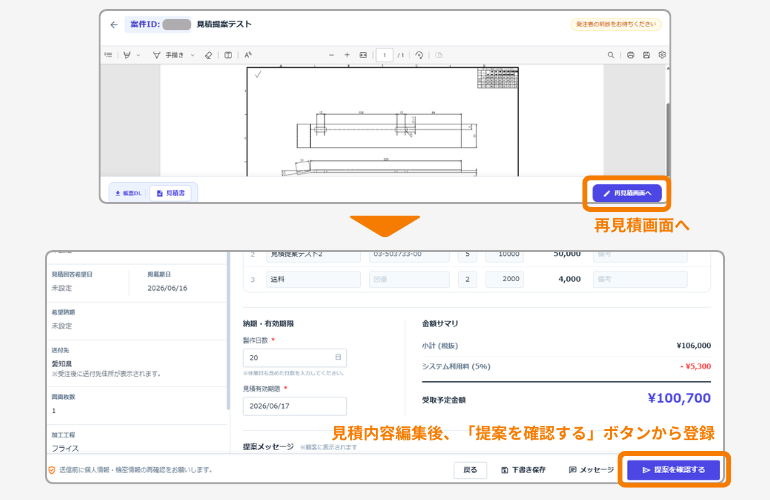Expand the 手描き drawing mode dropdown

click(x=192, y=56)
